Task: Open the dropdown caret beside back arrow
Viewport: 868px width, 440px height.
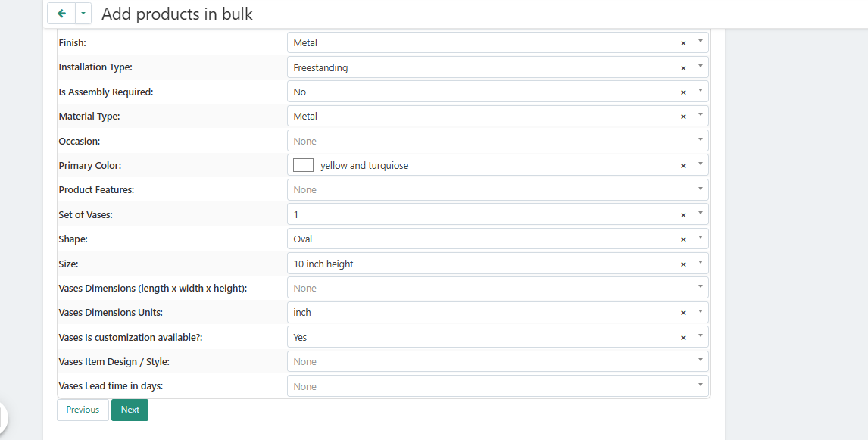Action: (x=83, y=14)
